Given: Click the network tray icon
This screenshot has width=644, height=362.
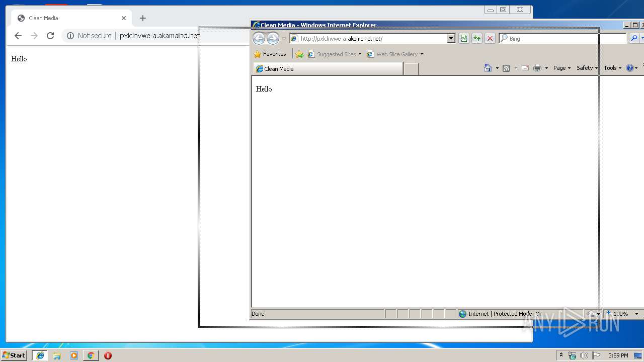Looking at the screenshot, I should [572, 355].
